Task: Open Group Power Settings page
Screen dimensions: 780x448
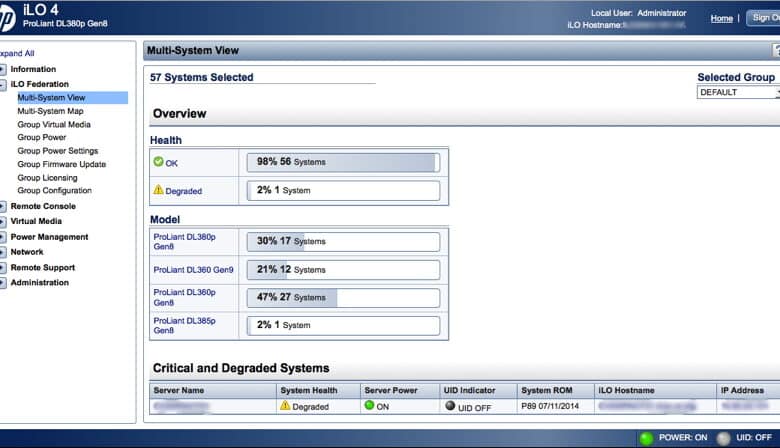Action: pos(58,151)
